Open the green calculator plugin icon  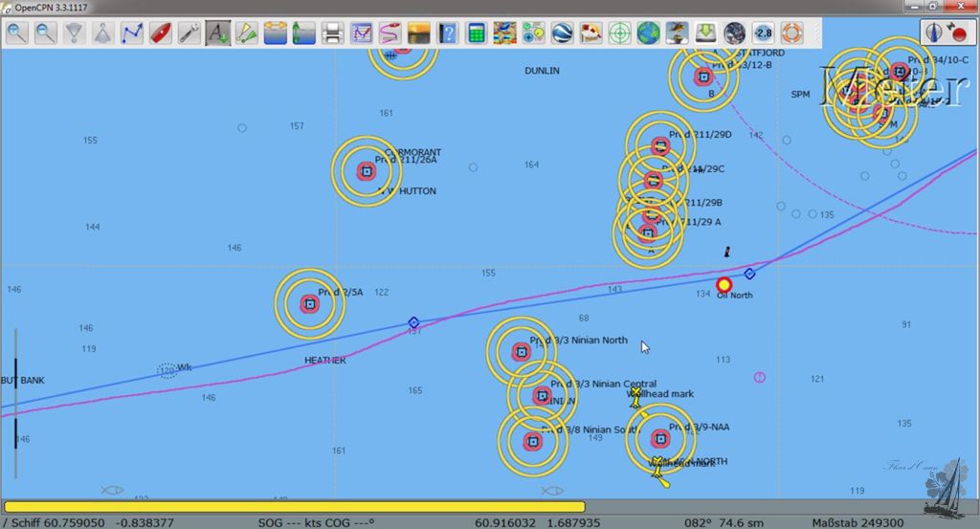(476, 33)
